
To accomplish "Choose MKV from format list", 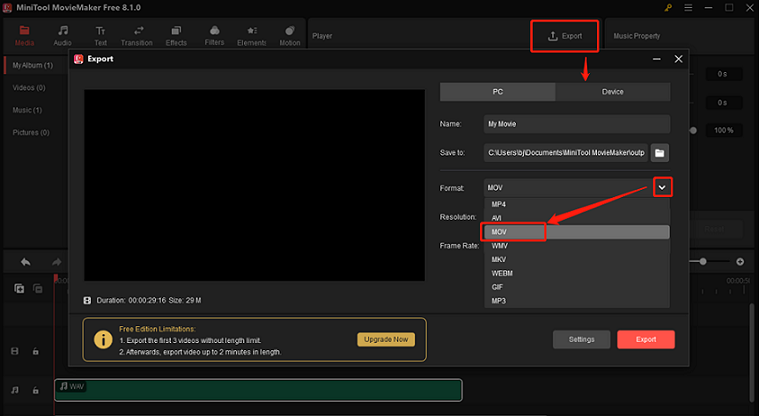I will [x=577, y=260].
